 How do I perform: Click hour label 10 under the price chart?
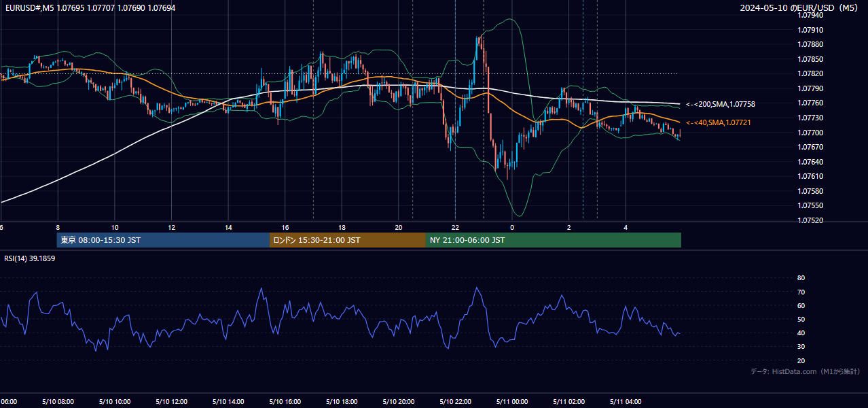click(x=115, y=227)
